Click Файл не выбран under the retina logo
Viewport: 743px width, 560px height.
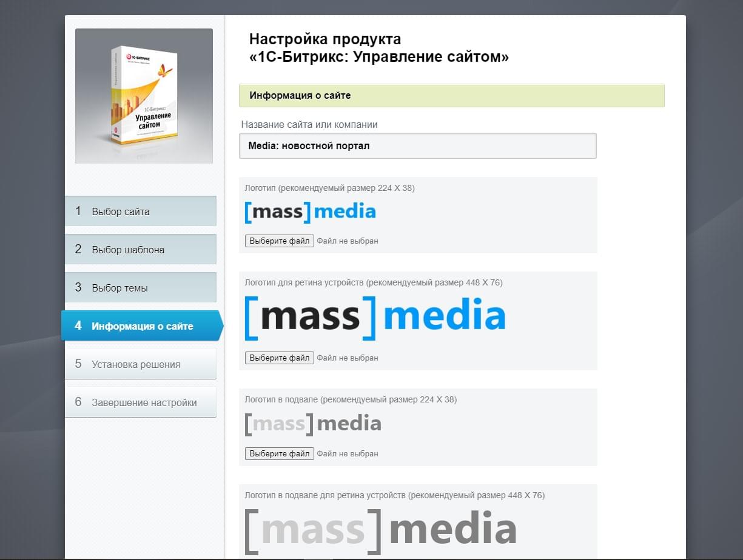[x=348, y=358]
